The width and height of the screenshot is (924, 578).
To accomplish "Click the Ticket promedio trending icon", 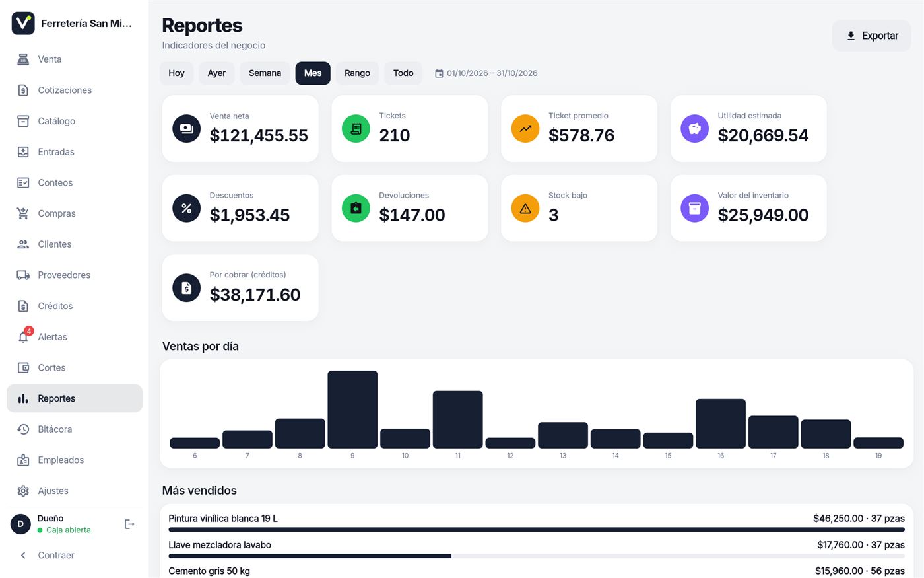I will point(525,129).
